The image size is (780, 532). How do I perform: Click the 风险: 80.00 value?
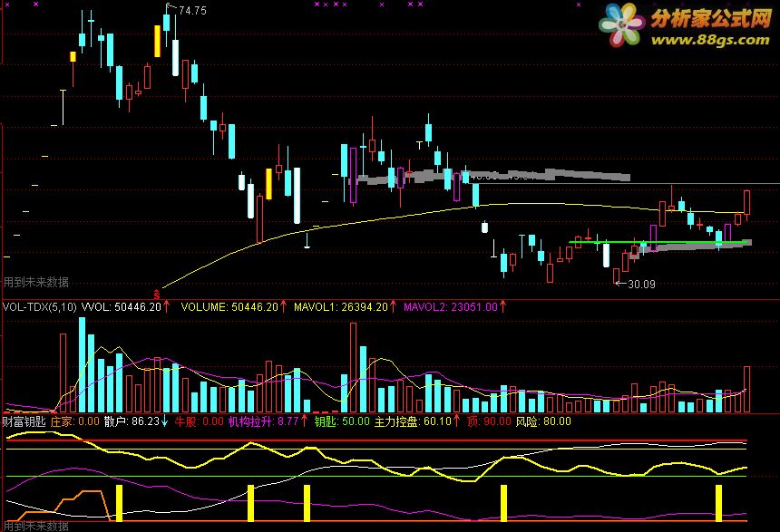pos(543,421)
